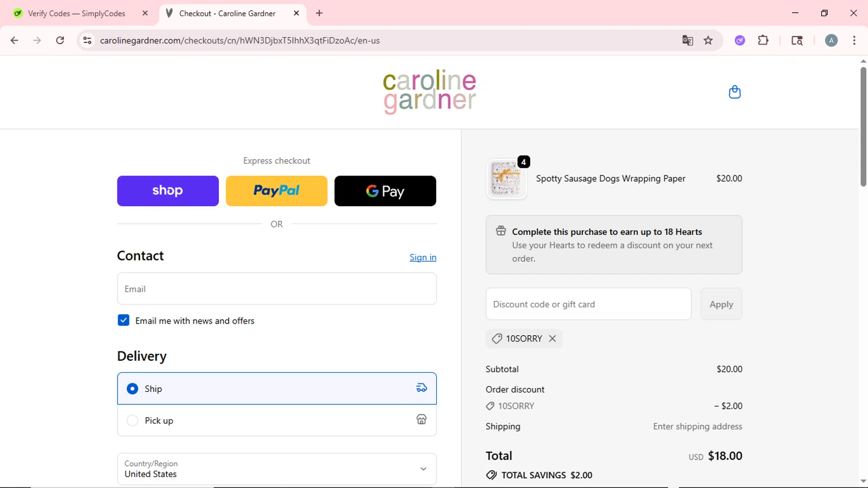Focus the Discount code or gift card field
Screen dimensions: 868x488
click(x=589, y=304)
